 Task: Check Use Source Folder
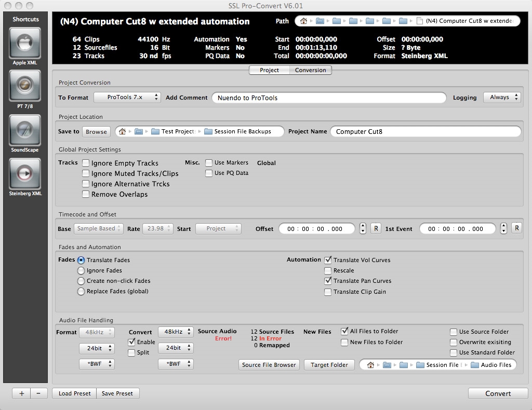pos(453,332)
